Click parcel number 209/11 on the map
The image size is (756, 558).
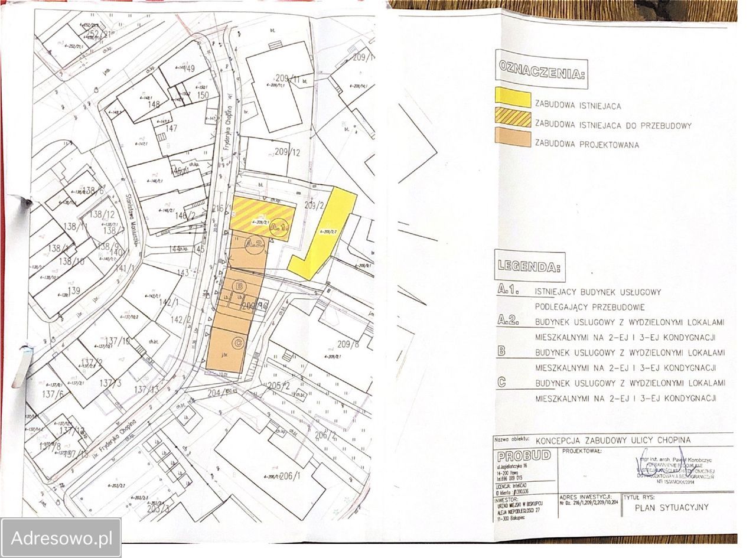point(289,78)
